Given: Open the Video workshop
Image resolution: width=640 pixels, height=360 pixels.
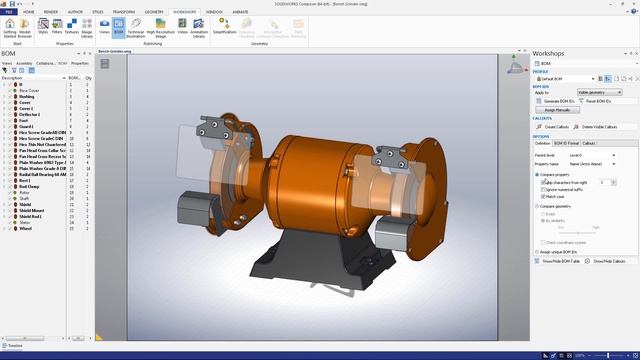Looking at the screenshot, I should (x=182, y=26).
